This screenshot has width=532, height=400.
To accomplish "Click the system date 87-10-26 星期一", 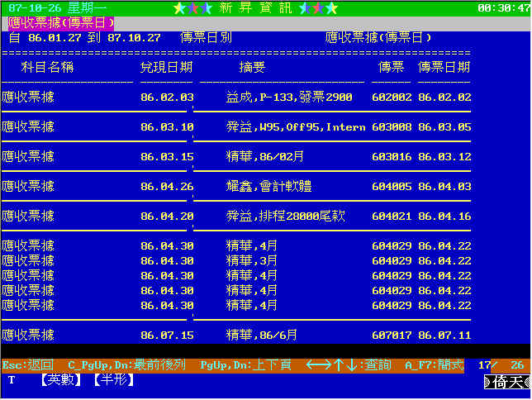I will coord(57,7).
